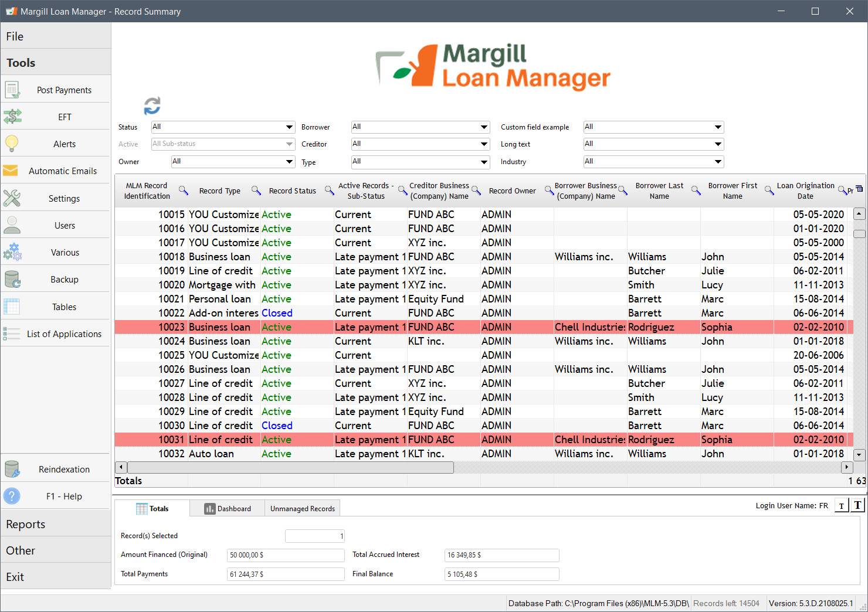Image resolution: width=868 pixels, height=612 pixels.
Task: Click the Record(s) Selected input field
Action: tap(314, 535)
